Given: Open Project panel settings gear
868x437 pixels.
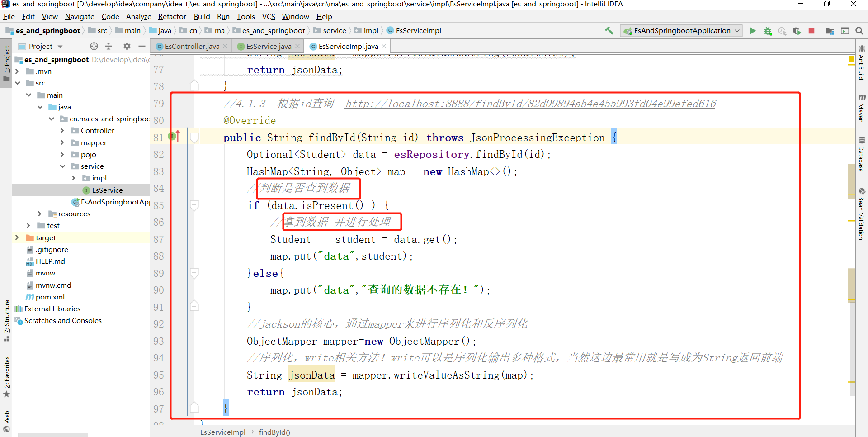Looking at the screenshot, I should pos(127,46).
